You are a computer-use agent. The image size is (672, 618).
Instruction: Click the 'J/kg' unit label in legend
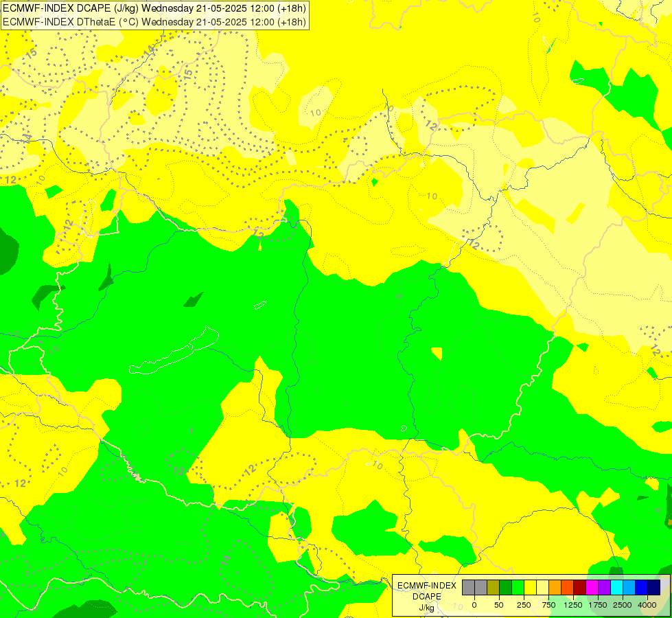[426, 608]
